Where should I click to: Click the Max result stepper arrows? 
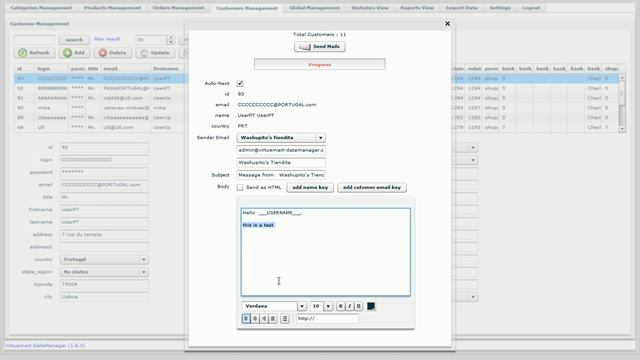[x=171, y=40]
